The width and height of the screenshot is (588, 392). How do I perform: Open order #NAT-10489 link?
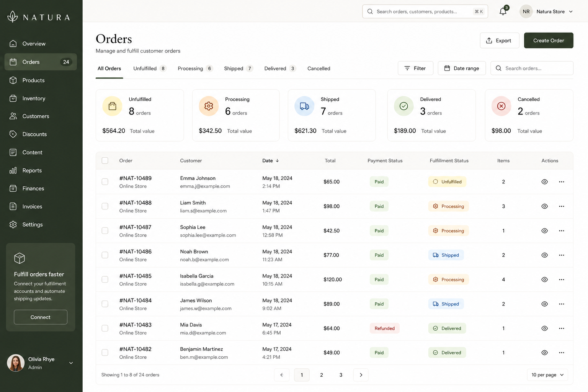(136, 178)
